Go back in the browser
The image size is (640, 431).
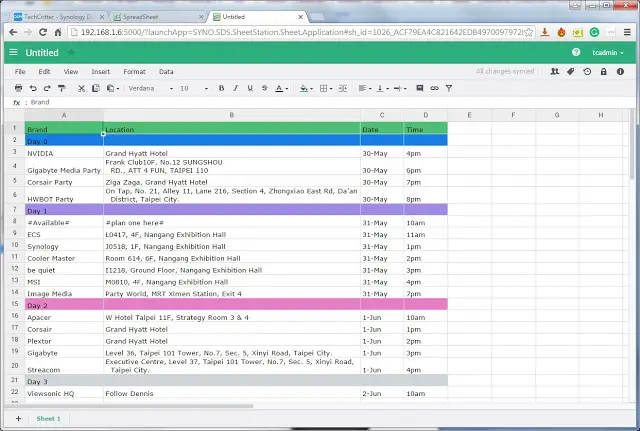[13, 32]
